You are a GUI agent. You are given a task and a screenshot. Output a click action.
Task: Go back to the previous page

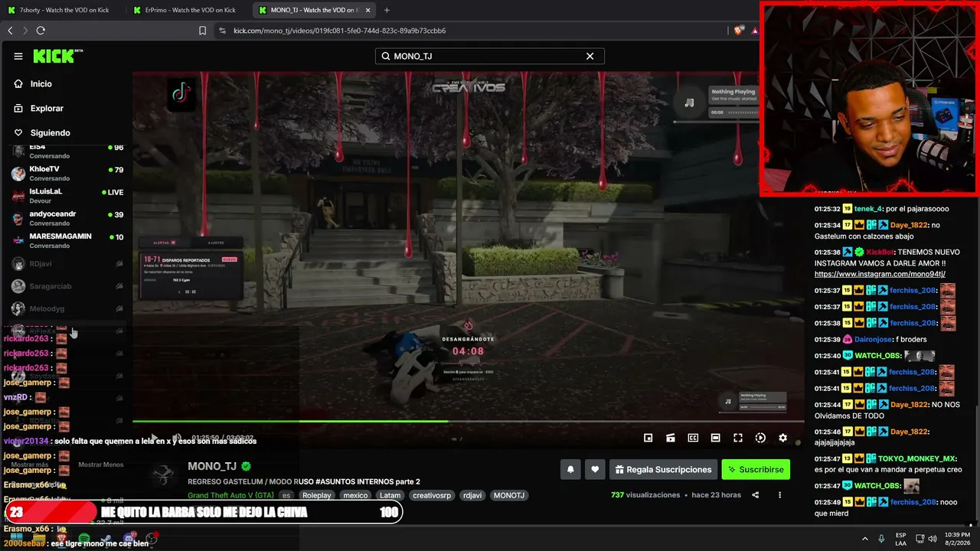click(x=10, y=31)
